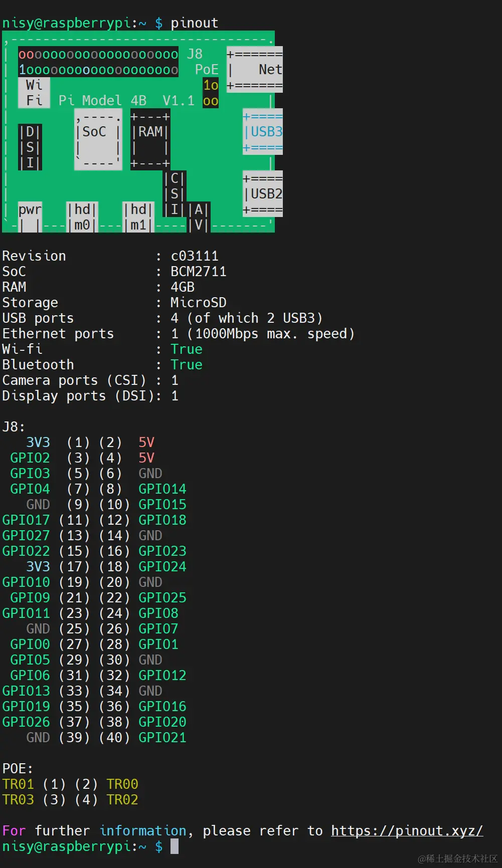Click the DSI connector block in diagram

coord(30,147)
